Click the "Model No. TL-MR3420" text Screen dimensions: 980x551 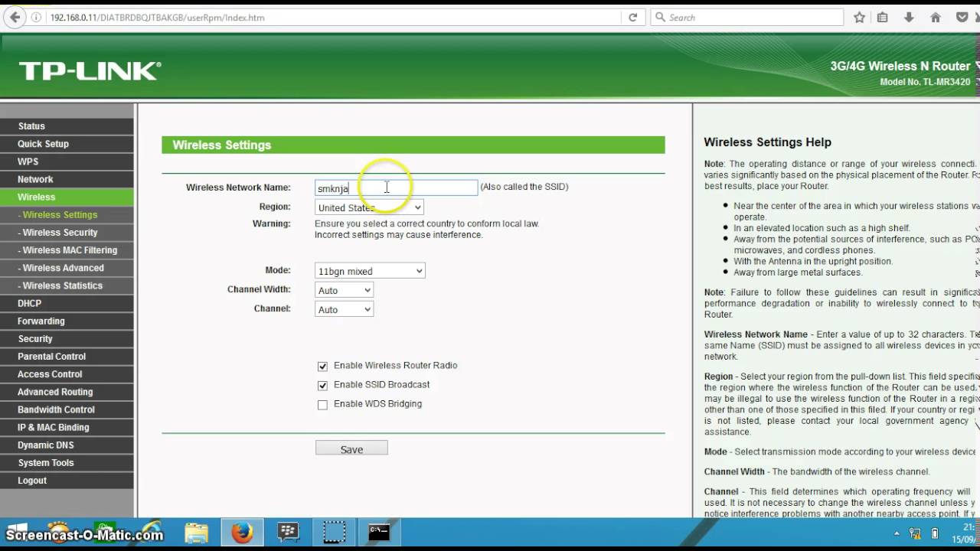coord(925,82)
